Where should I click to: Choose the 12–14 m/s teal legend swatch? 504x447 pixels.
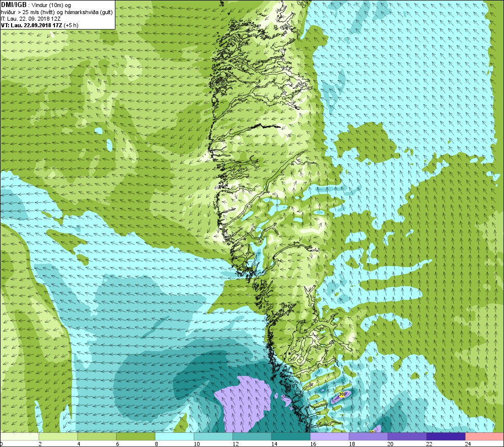(x=252, y=436)
